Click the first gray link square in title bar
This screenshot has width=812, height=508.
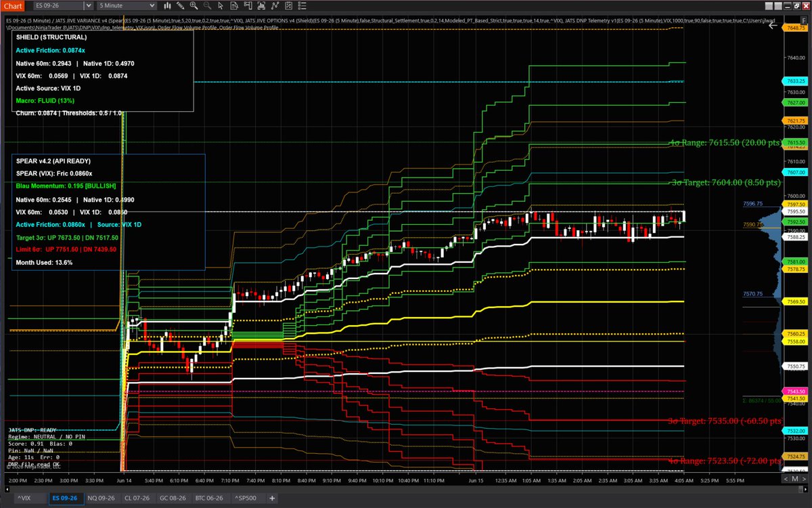tap(769, 6)
